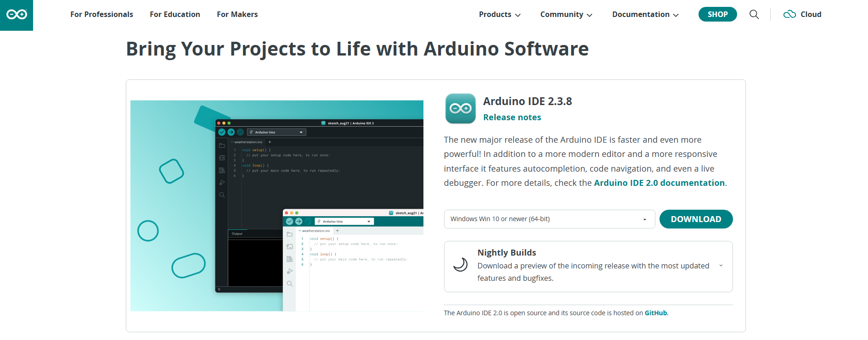Expand the Products menu
This screenshot has height=340, width=868.
click(x=500, y=14)
